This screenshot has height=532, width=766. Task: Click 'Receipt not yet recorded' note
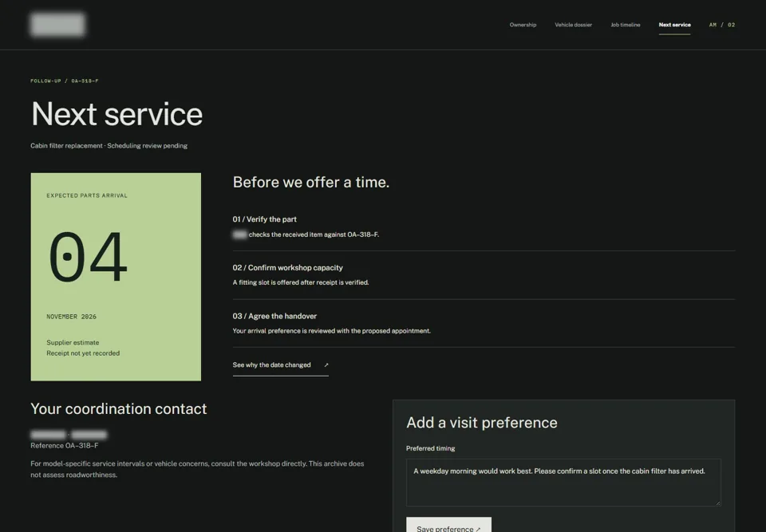83,353
